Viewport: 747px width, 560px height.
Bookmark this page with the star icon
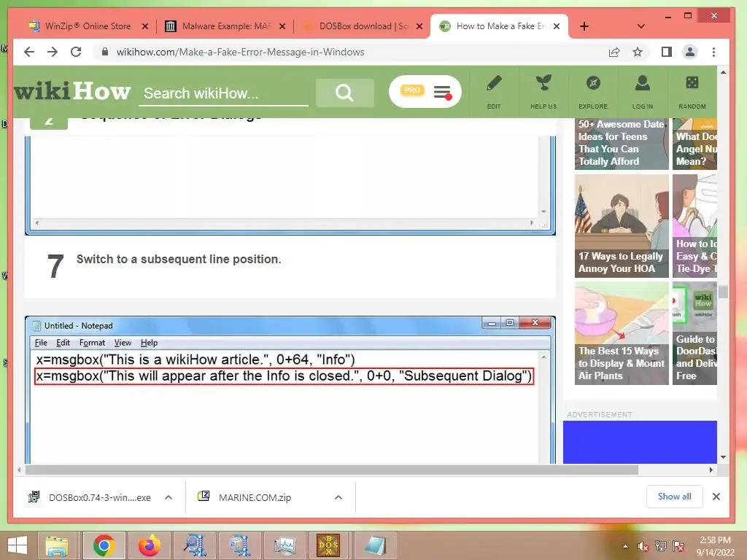click(x=638, y=52)
